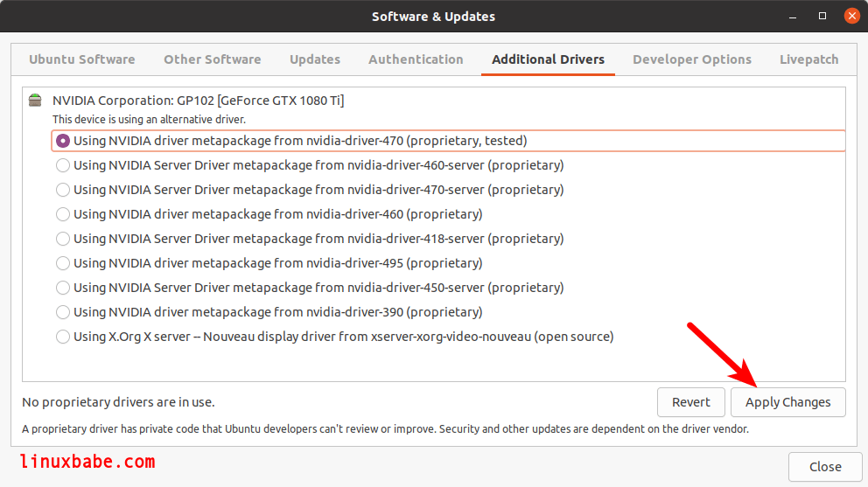Click the Revert button
Viewport: 868px width, 487px height.
pyautogui.click(x=691, y=402)
